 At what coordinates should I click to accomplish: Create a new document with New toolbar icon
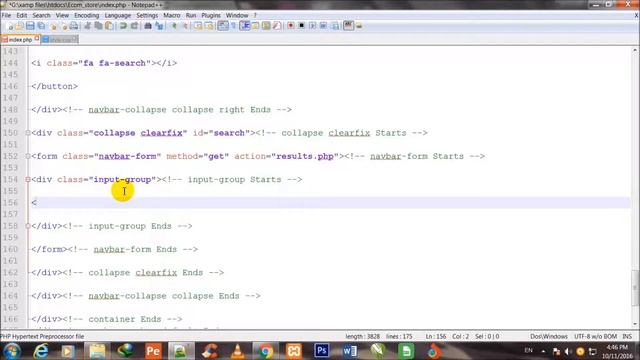10,26
